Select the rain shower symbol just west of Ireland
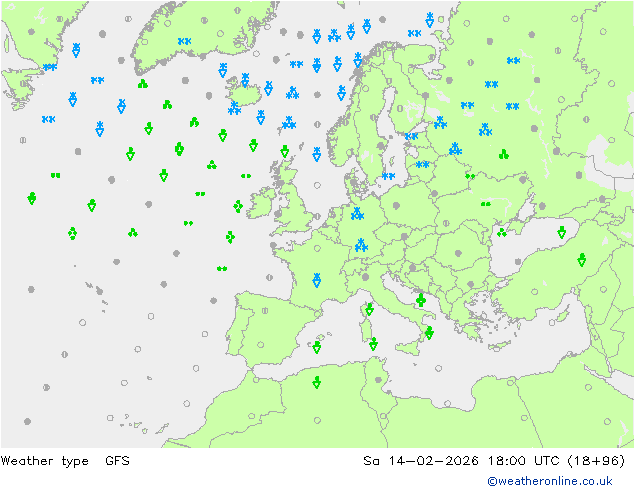The width and height of the screenshot is (634, 490). tap(238, 207)
